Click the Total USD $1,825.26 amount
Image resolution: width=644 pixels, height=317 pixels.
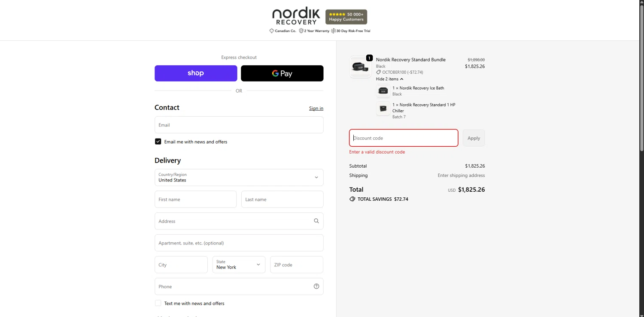point(471,190)
